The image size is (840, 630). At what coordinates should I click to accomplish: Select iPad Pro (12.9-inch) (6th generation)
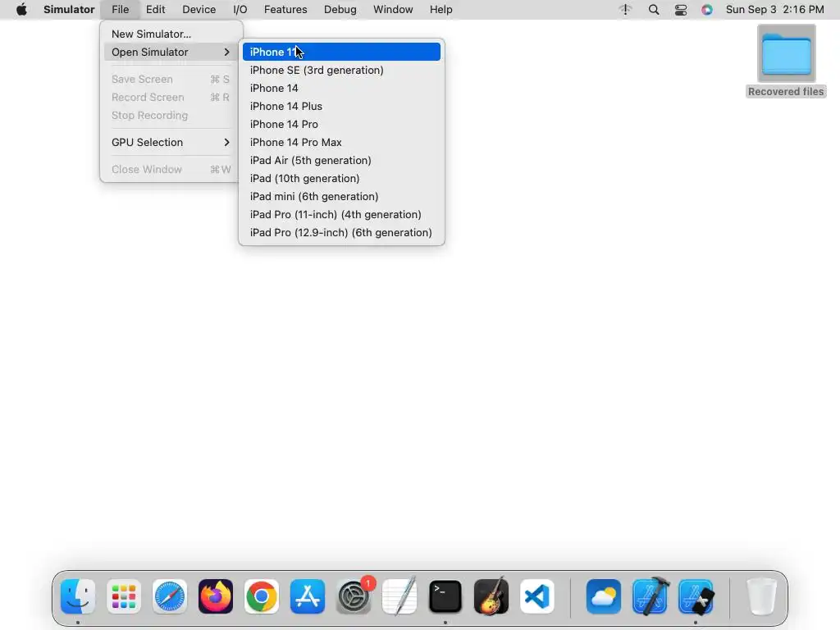point(341,232)
